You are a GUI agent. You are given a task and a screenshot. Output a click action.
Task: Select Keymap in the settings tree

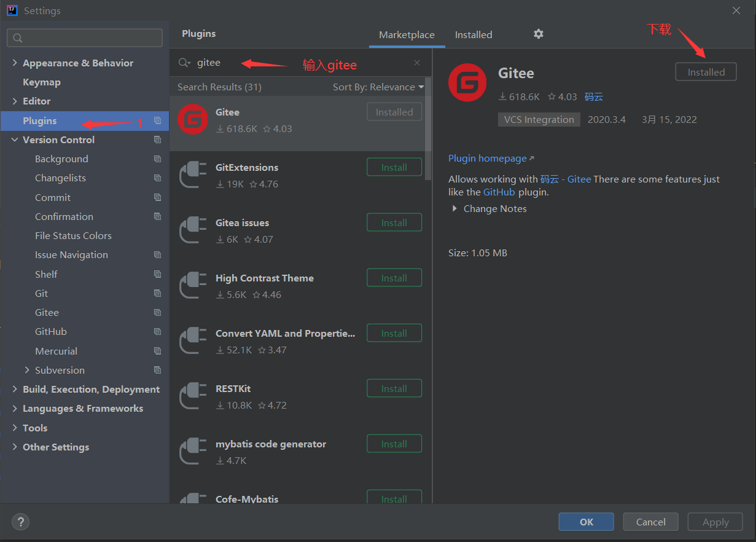click(x=42, y=82)
